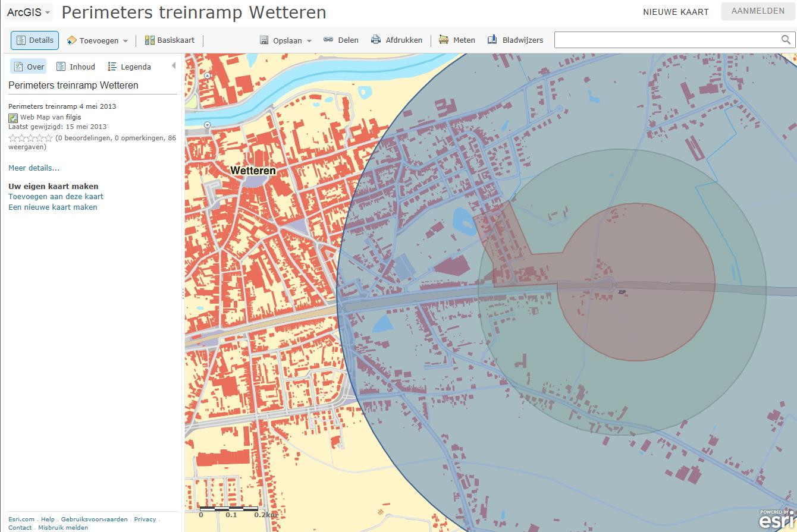Click the NIEUWE KAART link
Image resolution: width=797 pixels, height=532 pixels.
coord(676,12)
